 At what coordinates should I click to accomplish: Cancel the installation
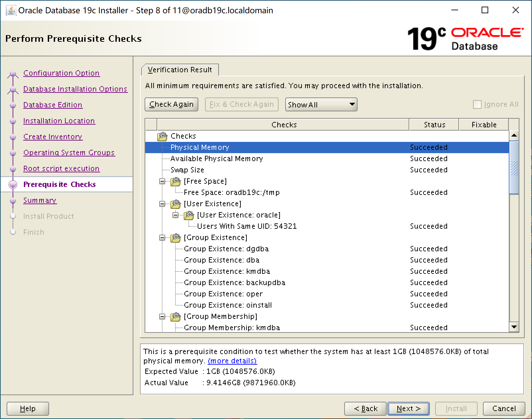(504, 408)
